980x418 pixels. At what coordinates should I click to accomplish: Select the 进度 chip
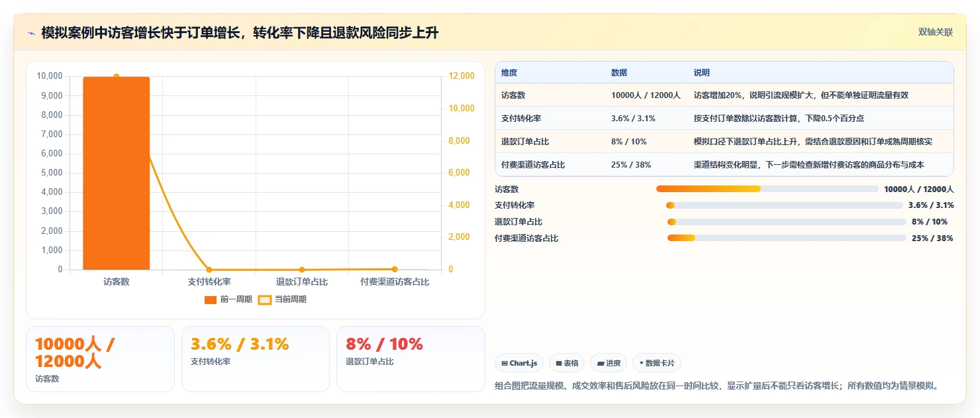(609, 363)
